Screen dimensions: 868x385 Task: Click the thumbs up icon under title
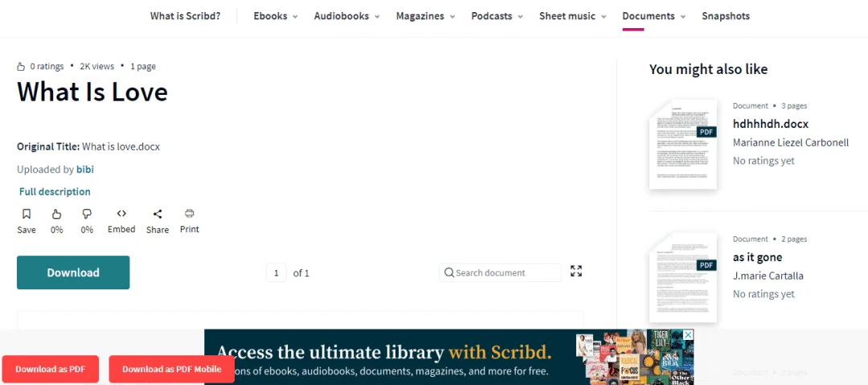click(56, 214)
